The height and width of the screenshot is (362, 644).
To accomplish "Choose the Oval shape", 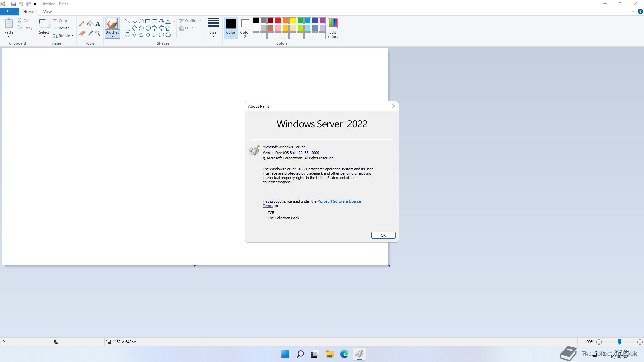I will [141, 21].
